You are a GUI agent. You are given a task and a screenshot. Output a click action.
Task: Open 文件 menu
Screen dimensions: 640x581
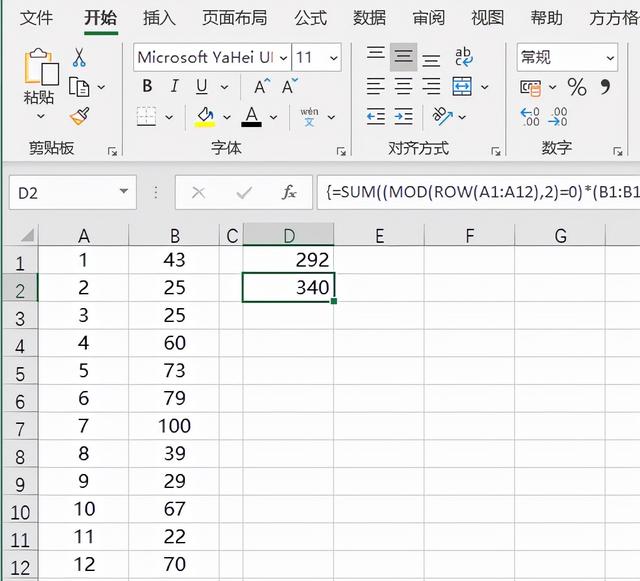36,18
